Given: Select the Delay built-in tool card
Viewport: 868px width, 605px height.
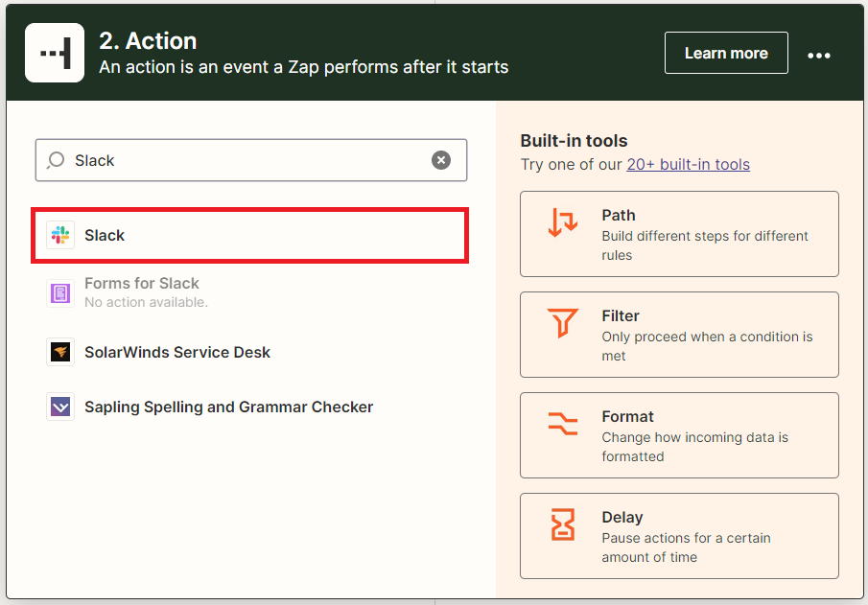Looking at the screenshot, I should pyautogui.click(x=679, y=536).
